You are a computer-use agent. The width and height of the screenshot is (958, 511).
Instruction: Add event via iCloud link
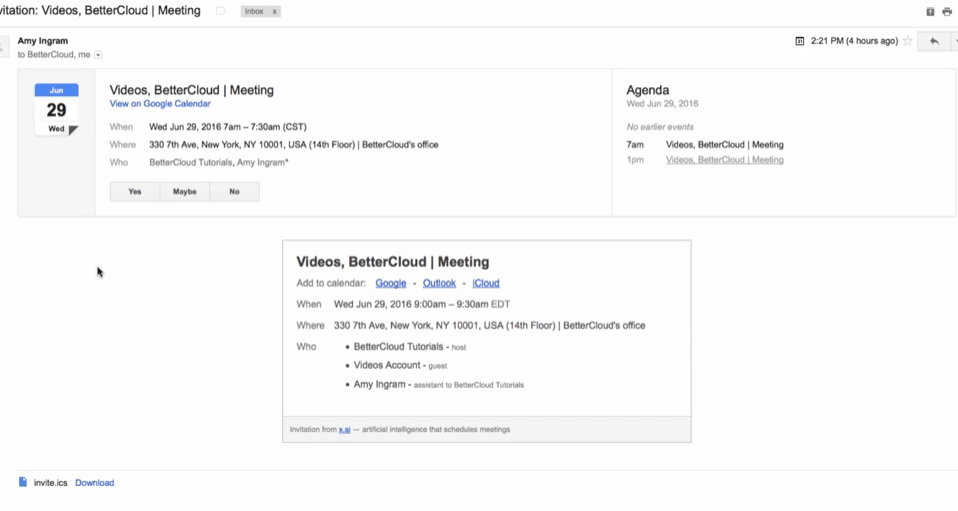[x=486, y=283]
